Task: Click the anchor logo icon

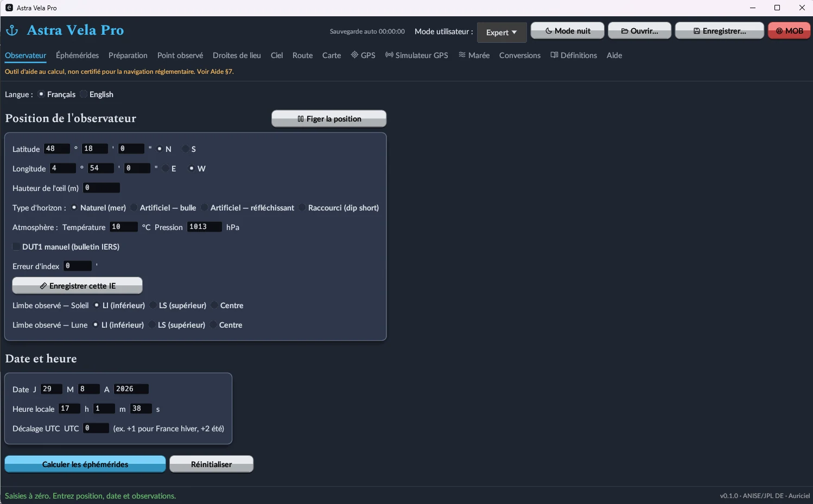Action: pyautogui.click(x=12, y=30)
